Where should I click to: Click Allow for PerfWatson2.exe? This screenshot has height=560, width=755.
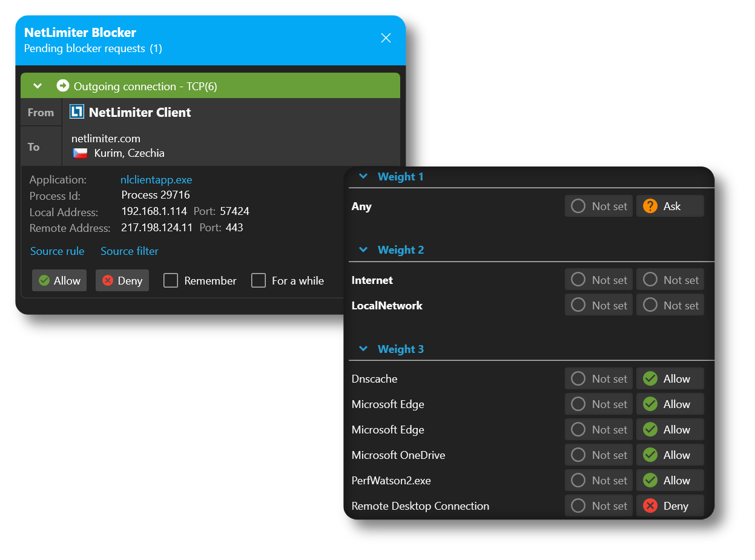(x=670, y=480)
